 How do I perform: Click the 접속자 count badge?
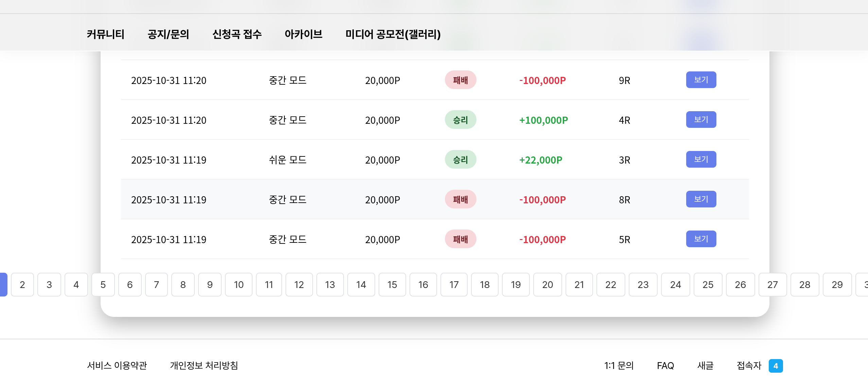tap(776, 366)
